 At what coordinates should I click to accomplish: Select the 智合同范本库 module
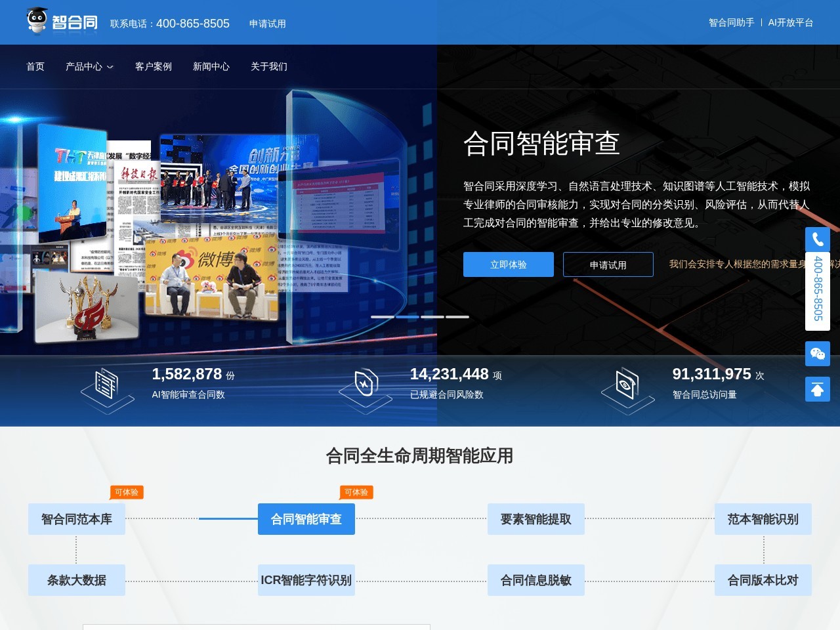coord(77,519)
